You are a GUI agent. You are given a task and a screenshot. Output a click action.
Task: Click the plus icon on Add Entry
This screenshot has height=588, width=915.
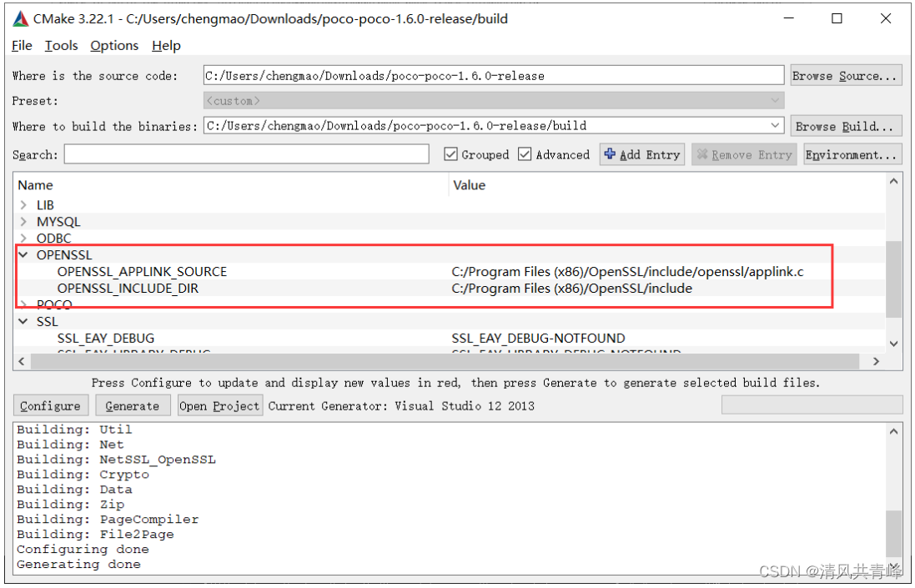(x=610, y=154)
